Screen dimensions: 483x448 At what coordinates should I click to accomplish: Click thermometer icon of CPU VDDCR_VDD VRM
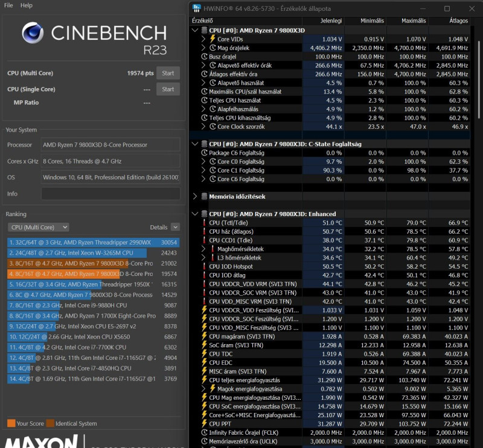pos(204,284)
